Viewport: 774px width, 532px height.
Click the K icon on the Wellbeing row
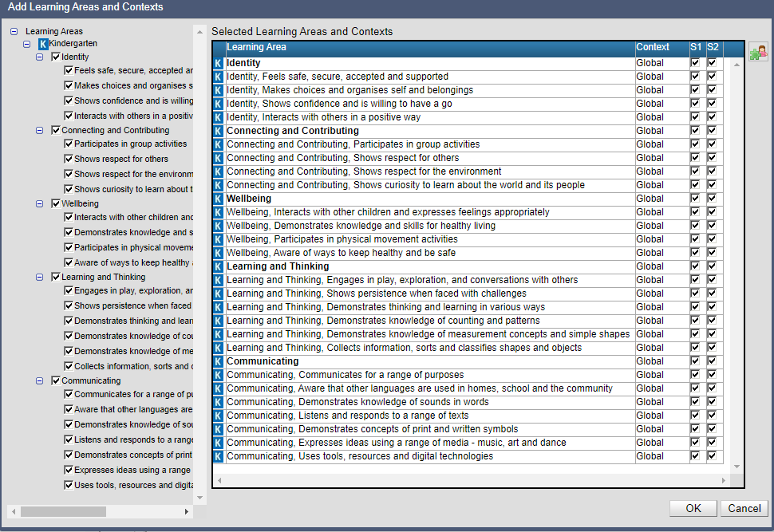(219, 199)
